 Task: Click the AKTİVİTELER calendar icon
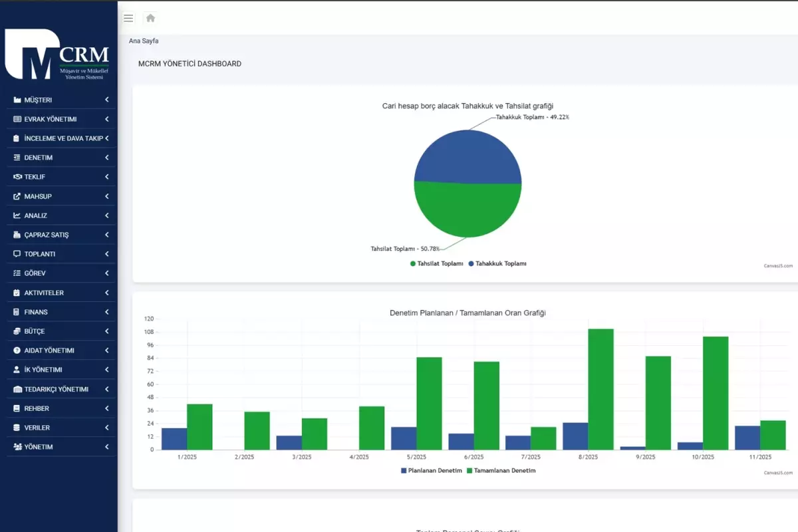click(x=17, y=293)
